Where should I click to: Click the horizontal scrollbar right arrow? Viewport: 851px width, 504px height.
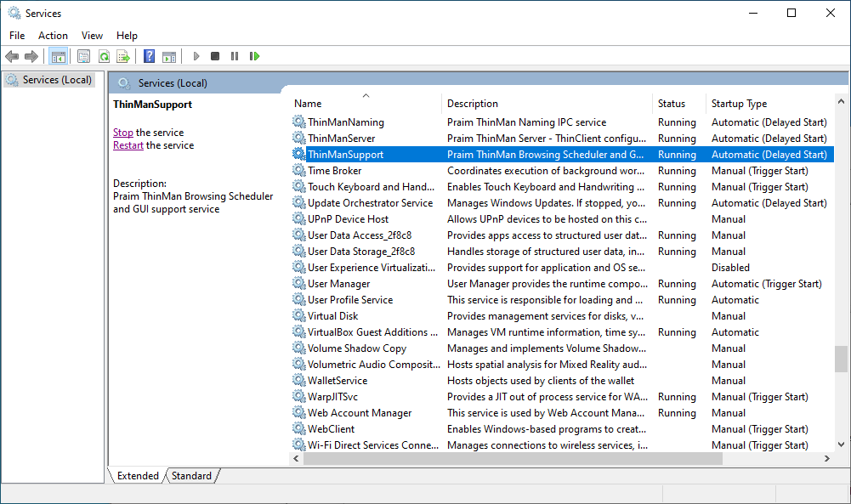826,458
